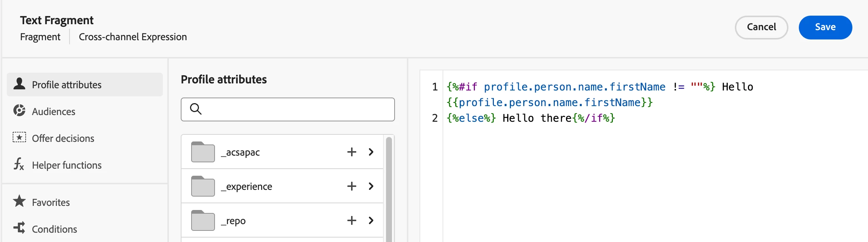This screenshot has width=868, height=242.
Task: Expand the _repo folder chevron
Action: 371,220
